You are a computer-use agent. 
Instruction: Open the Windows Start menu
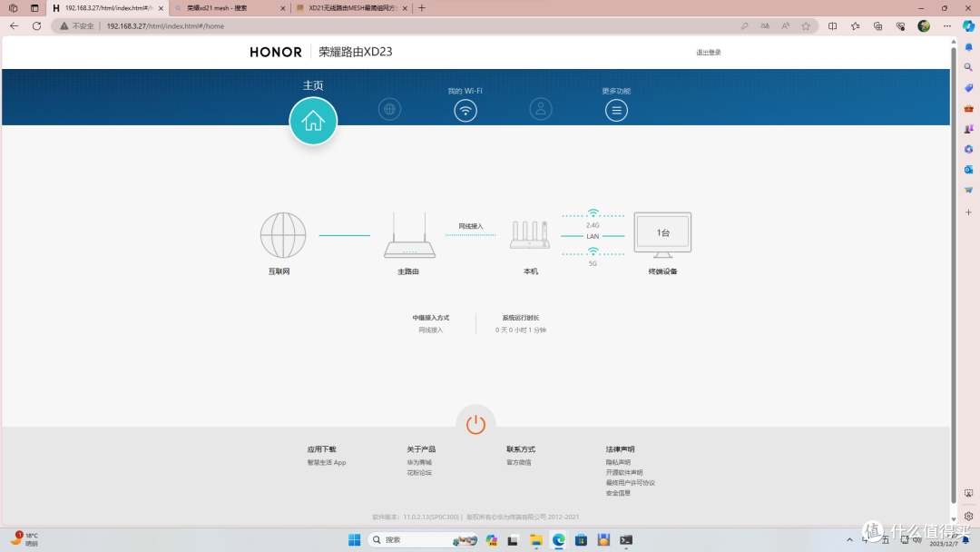pyautogui.click(x=355, y=540)
